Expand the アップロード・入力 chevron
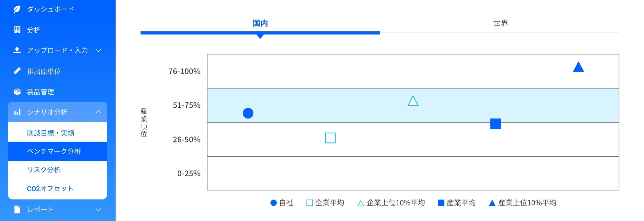This screenshot has width=644, height=221. tap(98, 50)
